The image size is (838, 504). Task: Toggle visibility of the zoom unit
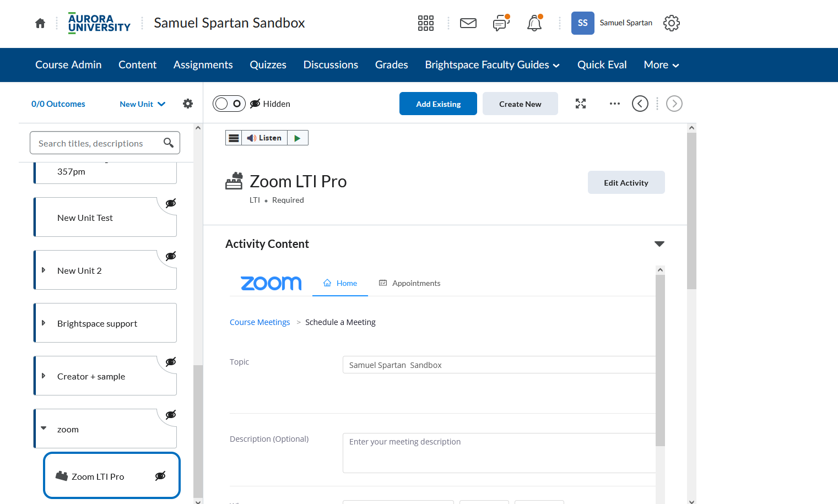tap(171, 415)
